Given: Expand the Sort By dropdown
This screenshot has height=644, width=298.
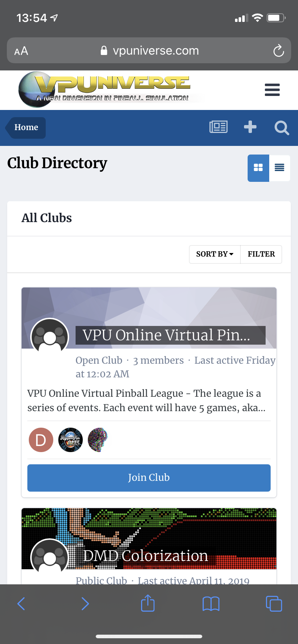Looking at the screenshot, I should pos(215,254).
